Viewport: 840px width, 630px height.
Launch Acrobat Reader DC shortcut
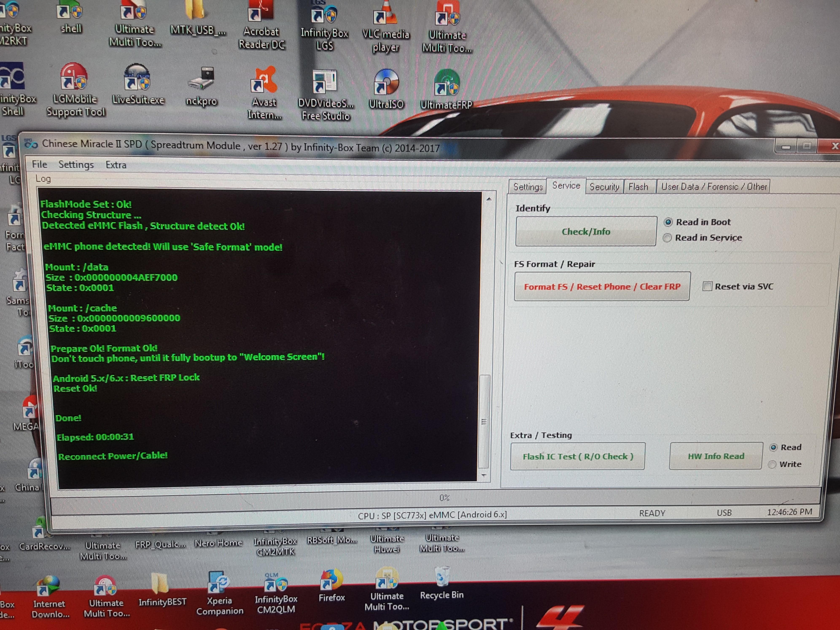click(x=262, y=26)
